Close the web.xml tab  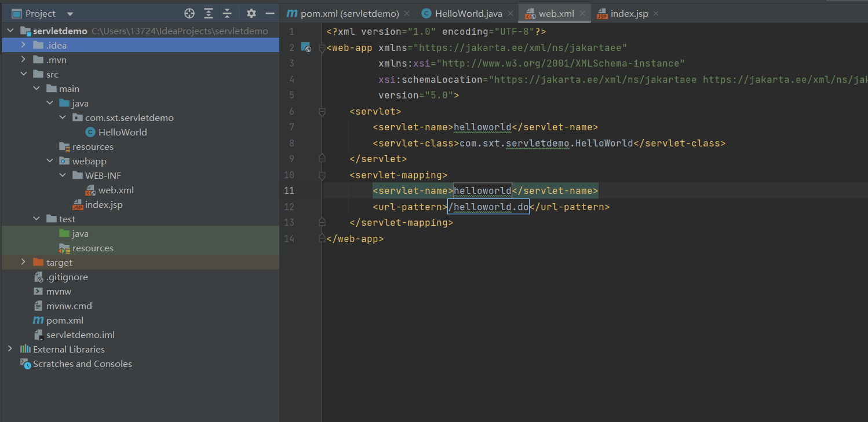[582, 13]
